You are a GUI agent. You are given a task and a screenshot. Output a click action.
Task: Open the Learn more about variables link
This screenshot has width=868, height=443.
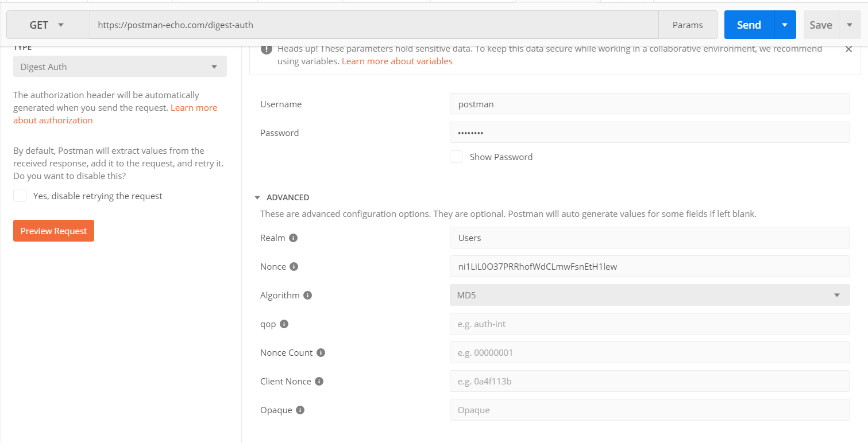pyautogui.click(x=396, y=61)
